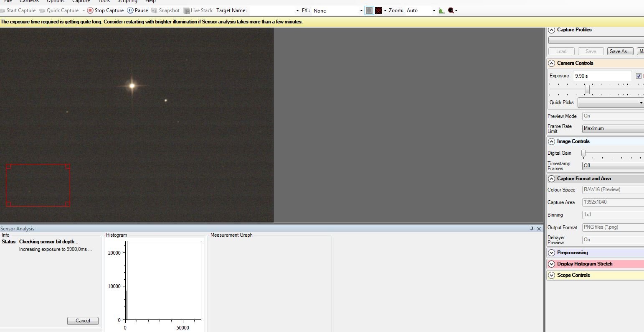Click the zoom magnifier icon
The height and width of the screenshot is (332, 644).
[x=451, y=10]
